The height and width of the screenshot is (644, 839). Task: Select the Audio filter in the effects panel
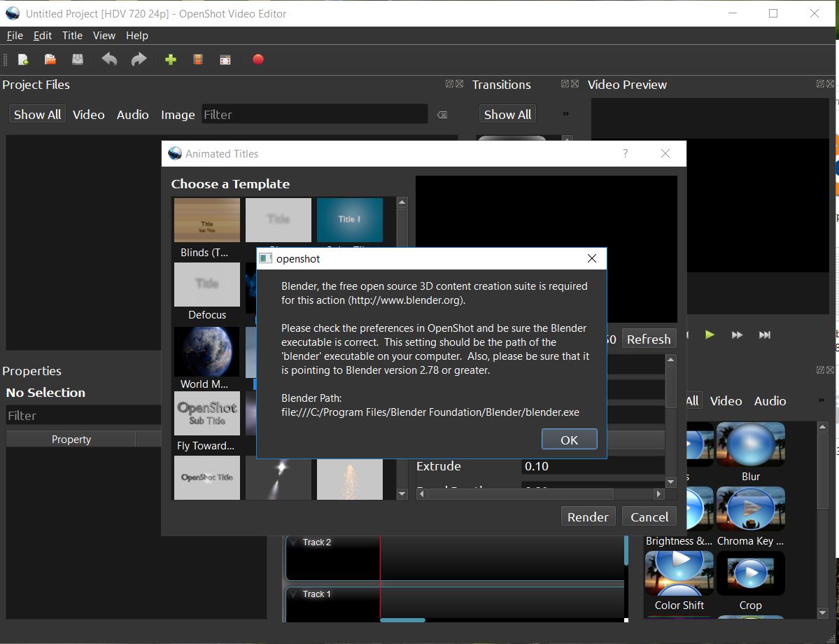(769, 401)
